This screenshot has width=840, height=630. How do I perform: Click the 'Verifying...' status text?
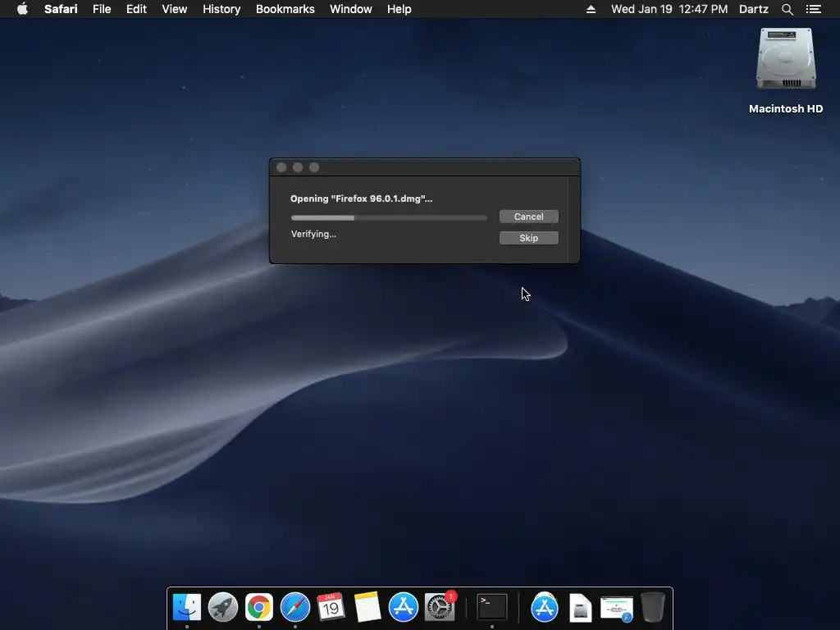pos(313,234)
